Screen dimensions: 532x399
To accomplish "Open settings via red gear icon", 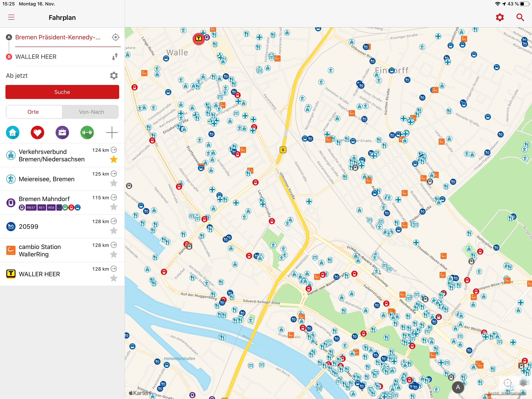I will (x=499, y=17).
